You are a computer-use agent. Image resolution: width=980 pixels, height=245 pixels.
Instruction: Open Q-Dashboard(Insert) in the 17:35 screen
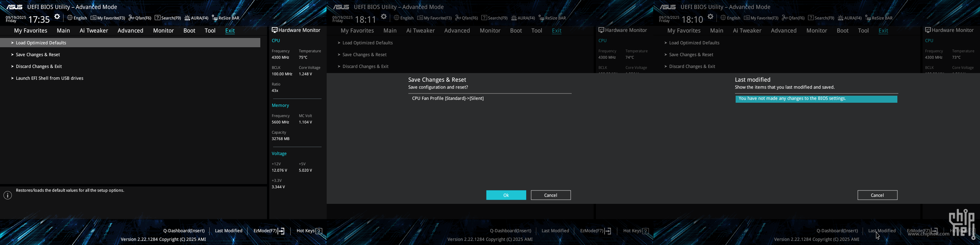pyautogui.click(x=184, y=231)
